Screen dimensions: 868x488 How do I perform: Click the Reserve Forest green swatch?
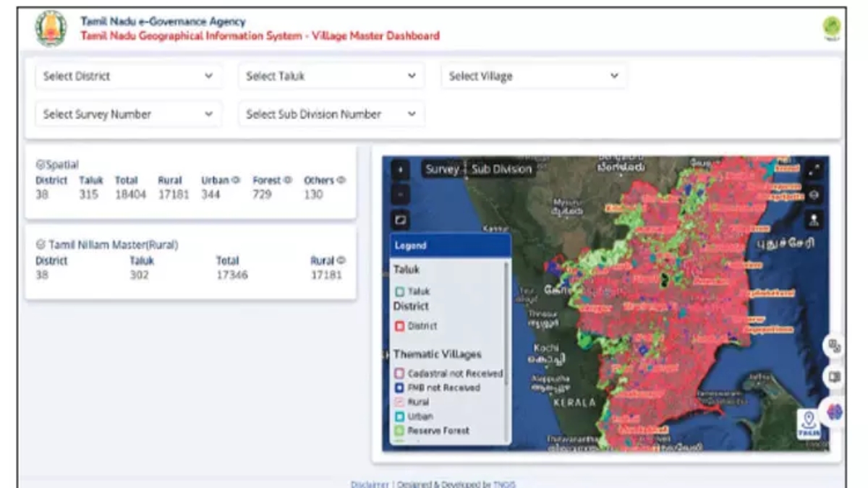click(x=399, y=431)
